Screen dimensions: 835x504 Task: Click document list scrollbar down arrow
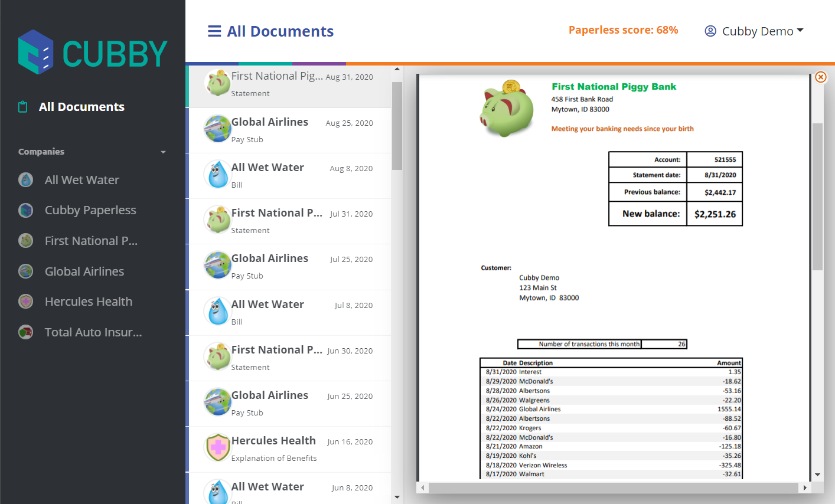[x=397, y=498]
